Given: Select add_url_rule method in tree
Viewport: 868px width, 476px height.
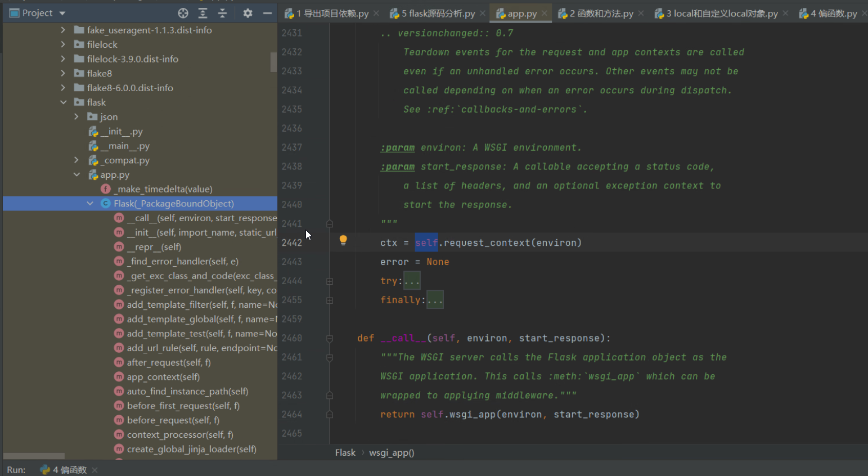Looking at the screenshot, I should click(196, 348).
